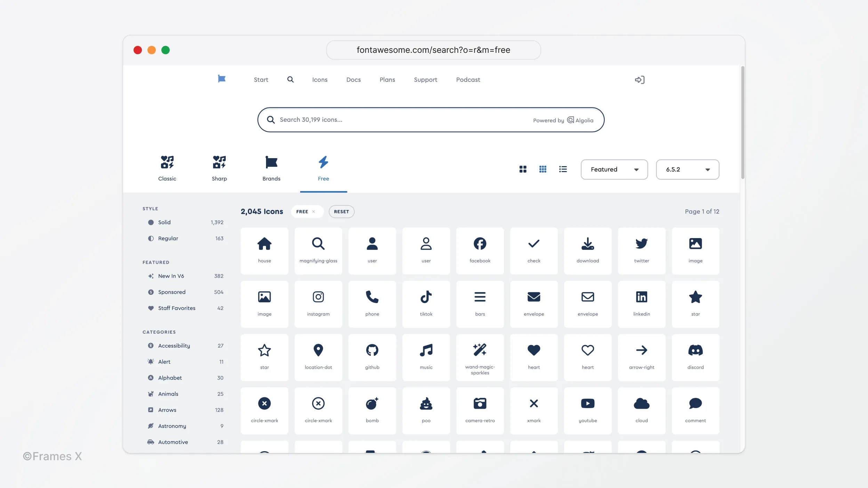Open the linkedin icon card

[x=642, y=304]
